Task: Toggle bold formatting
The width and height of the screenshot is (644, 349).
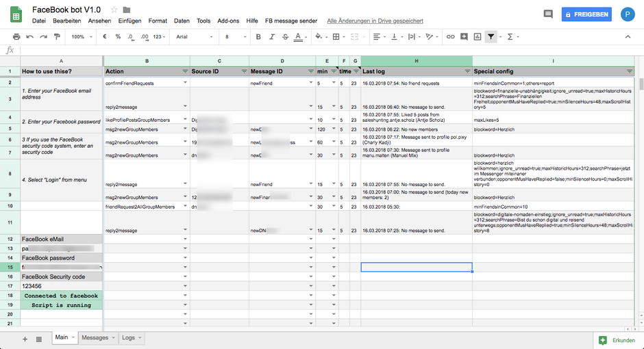Action: tap(257, 36)
